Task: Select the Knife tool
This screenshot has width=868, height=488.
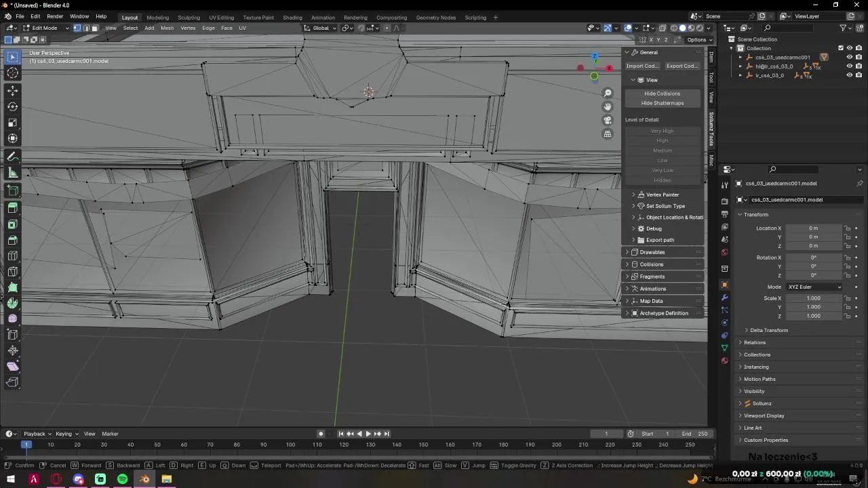Action: pos(12,272)
